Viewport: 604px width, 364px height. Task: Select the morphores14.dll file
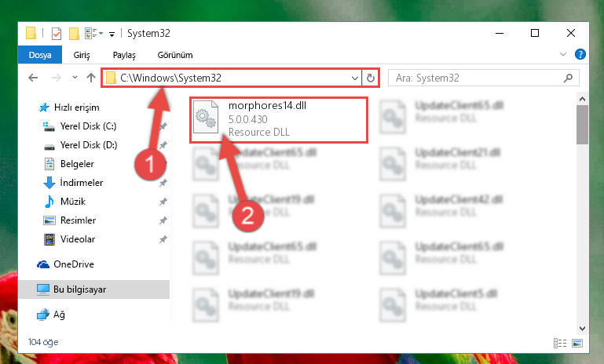click(279, 120)
